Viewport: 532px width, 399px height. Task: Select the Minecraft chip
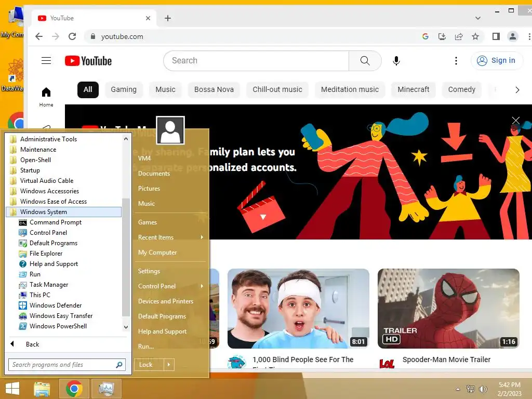[413, 89]
